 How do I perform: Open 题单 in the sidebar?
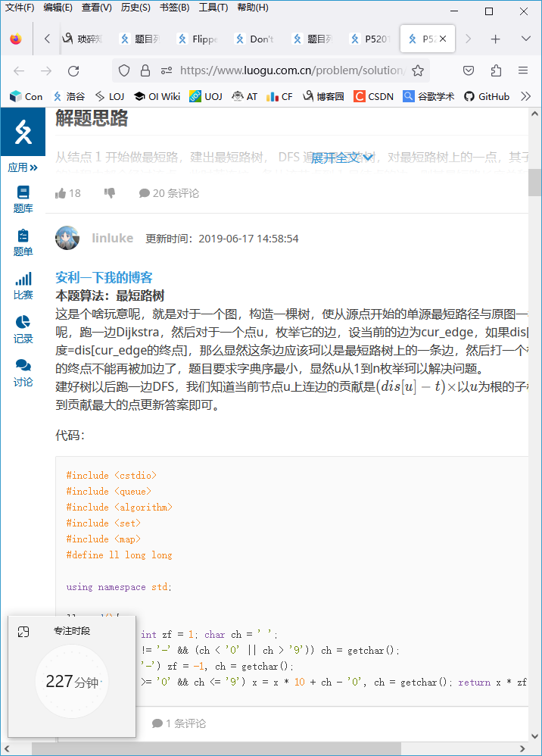point(23,243)
